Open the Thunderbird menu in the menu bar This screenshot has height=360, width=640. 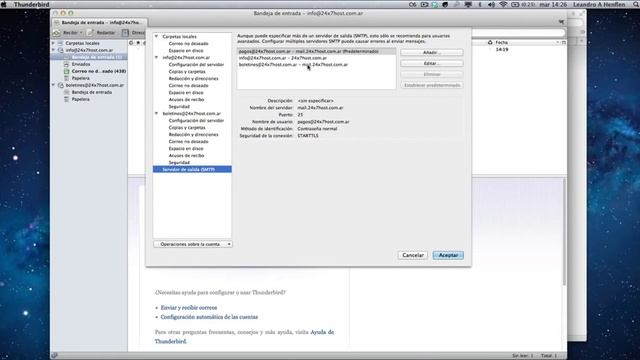[31, 4]
